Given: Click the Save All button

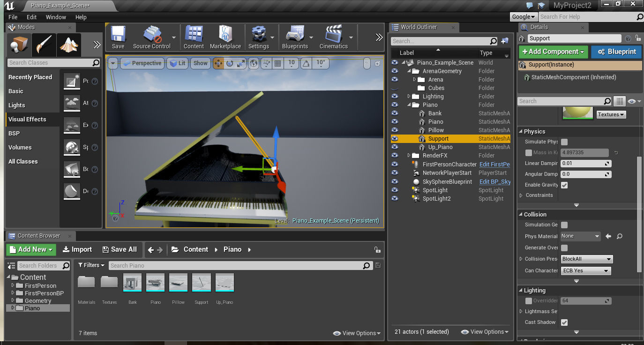Looking at the screenshot, I should [120, 250].
